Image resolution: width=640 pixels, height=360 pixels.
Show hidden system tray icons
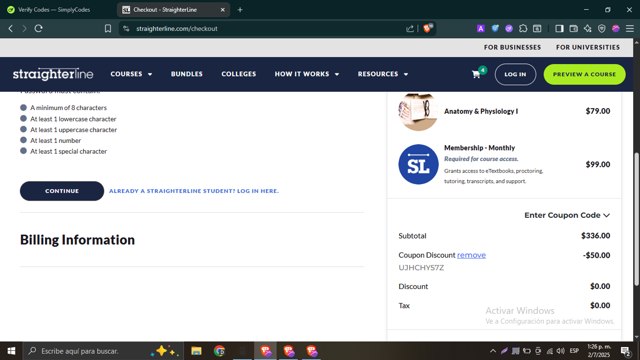pos(493,351)
